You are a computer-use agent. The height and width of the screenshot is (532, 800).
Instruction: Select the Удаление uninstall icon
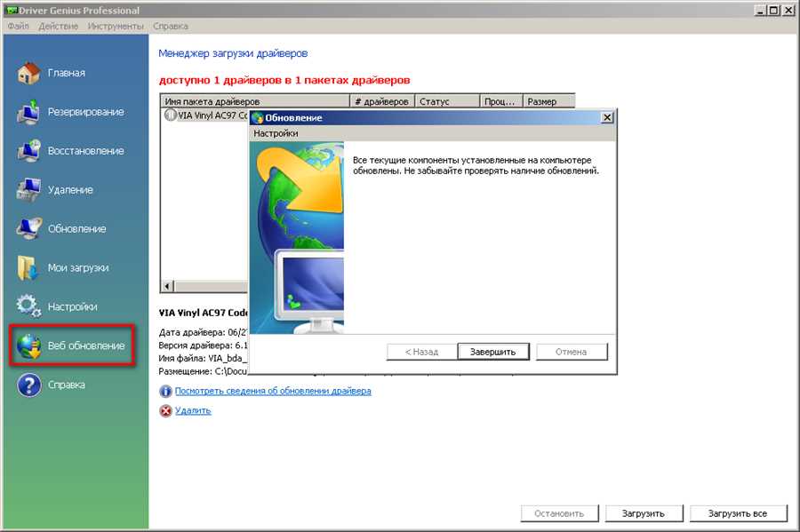click(28, 189)
